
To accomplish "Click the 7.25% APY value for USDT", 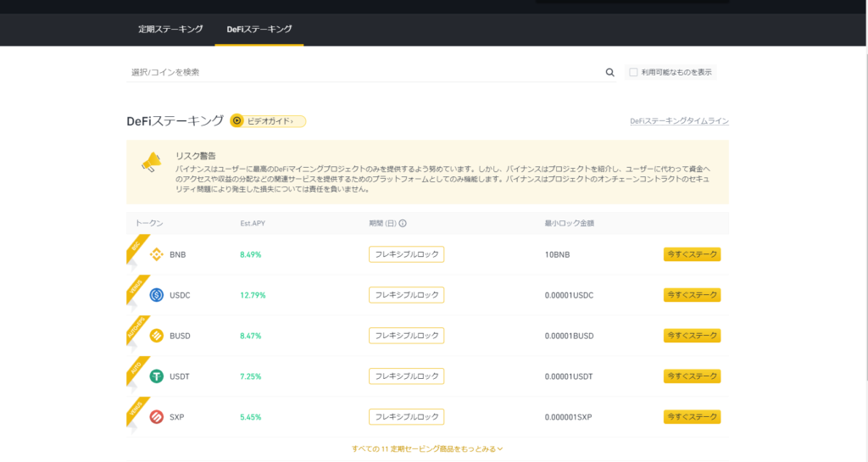I will [250, 376].
